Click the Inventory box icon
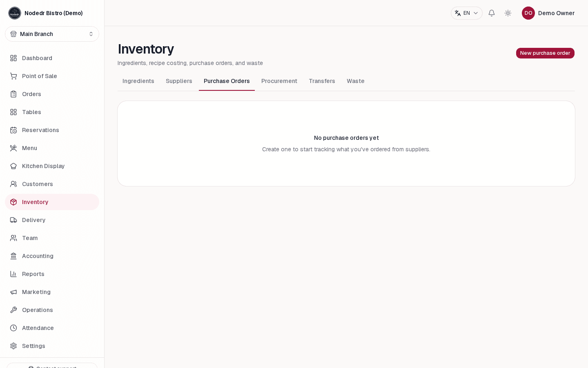Image resolution: width=588 pixels, height=368 pixels. coord(13,202)
